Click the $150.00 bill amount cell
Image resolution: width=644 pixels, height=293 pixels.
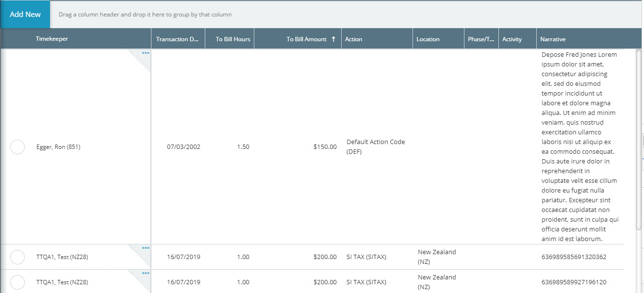(x=325, y=147)
